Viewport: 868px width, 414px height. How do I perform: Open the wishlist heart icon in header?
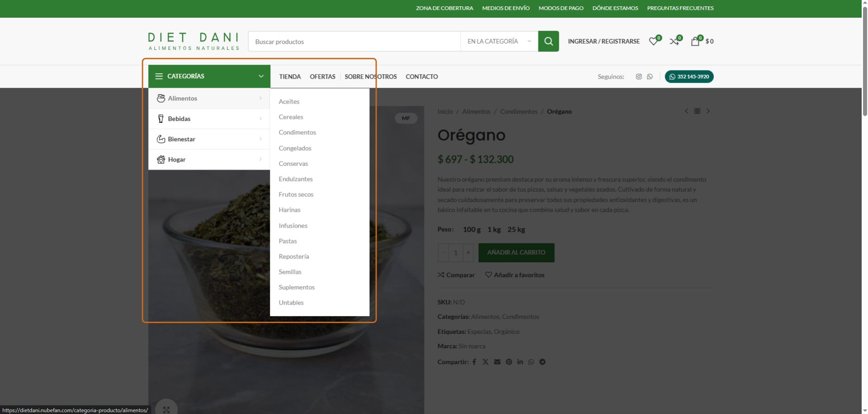pos(653,41)
